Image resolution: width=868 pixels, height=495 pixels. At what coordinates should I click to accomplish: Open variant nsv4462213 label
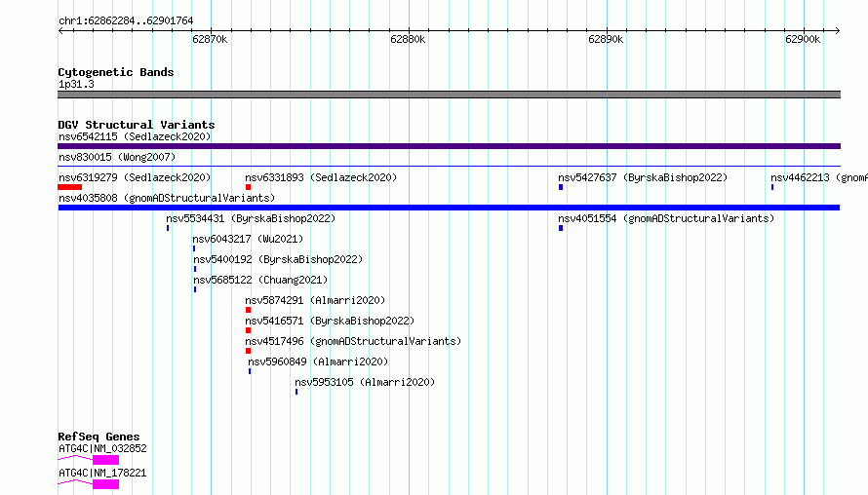click(x=819, y=177)
